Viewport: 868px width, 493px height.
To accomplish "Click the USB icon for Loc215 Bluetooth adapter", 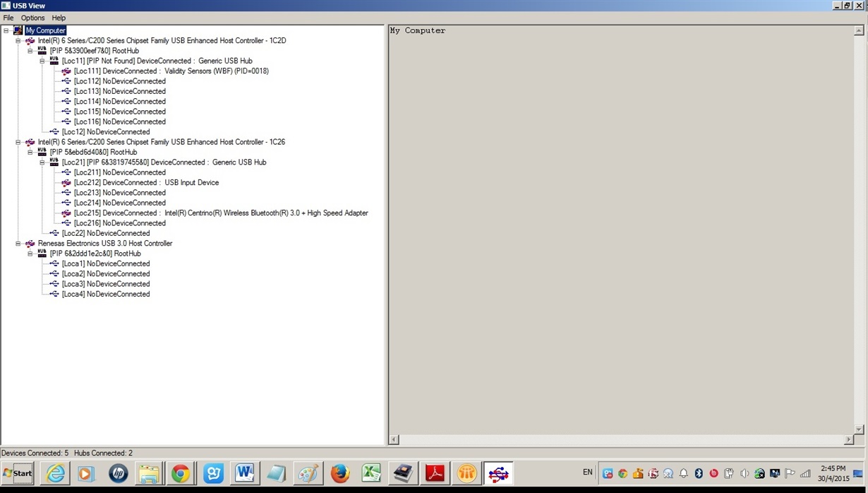I will point(66,213).
